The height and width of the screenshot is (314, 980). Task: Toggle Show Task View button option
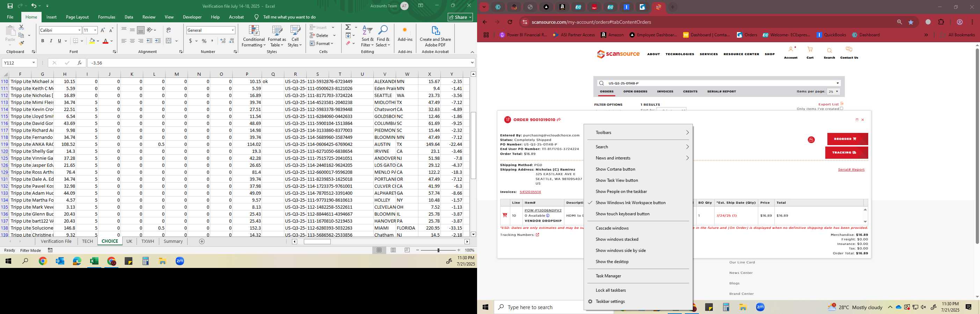(x=638, y=180)
